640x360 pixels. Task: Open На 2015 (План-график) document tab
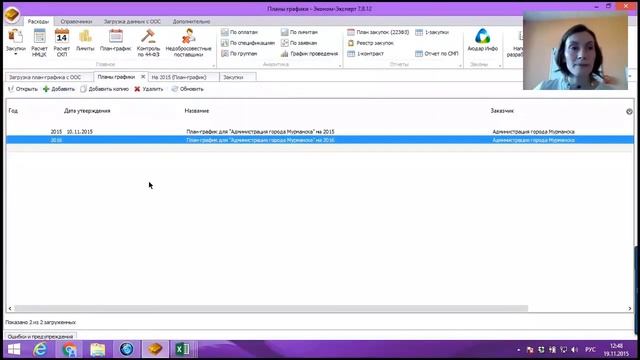pyautogui.click(x=183, y=77)
